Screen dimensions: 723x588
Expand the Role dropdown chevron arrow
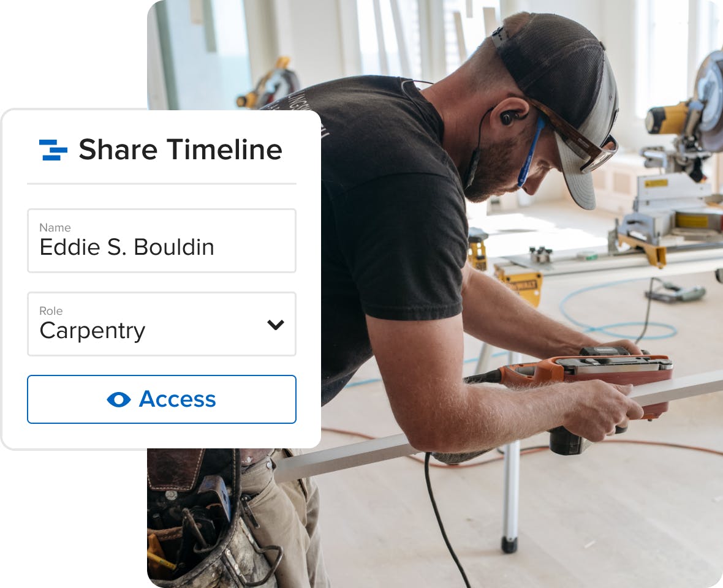coord(275,325)
